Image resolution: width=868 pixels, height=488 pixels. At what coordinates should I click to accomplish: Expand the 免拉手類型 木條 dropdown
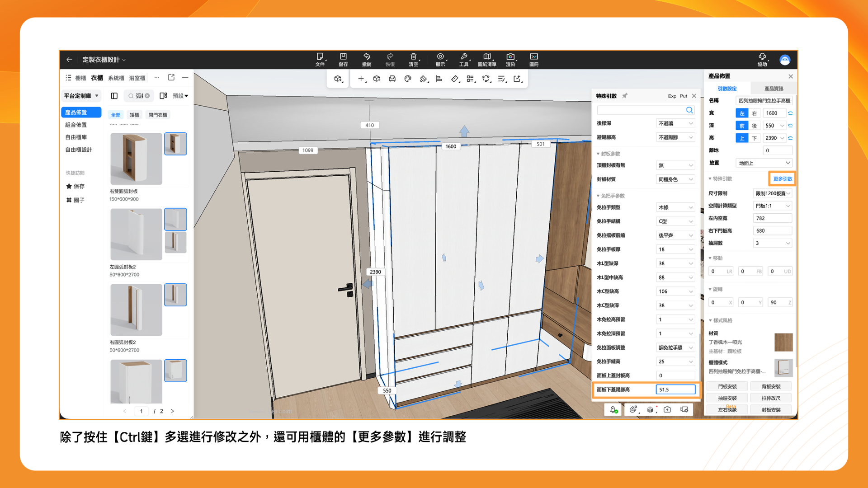point(675,207)
